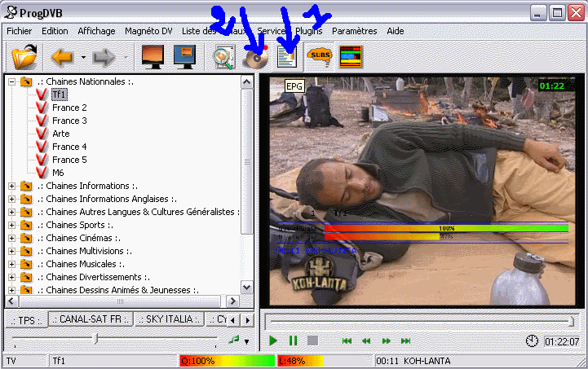The image size is (588, 369).
Task: Open the teletext colored grid icon
Action: coord(351,56)
